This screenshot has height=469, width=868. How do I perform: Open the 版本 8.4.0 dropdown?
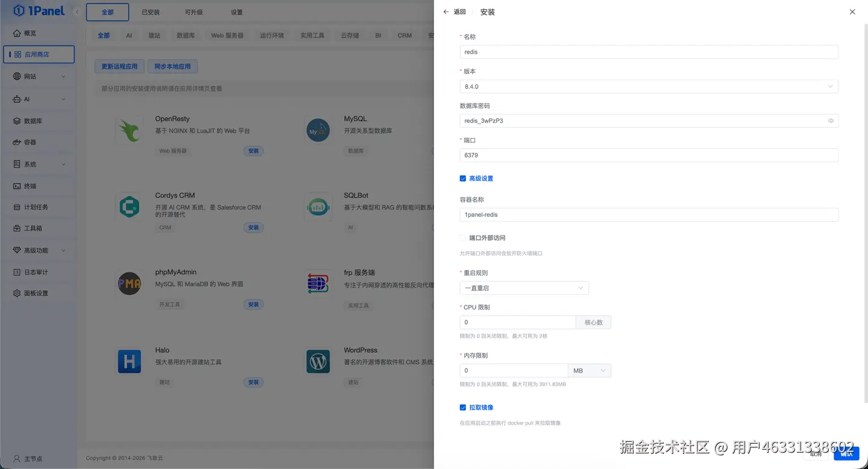[x=649, y=86]
